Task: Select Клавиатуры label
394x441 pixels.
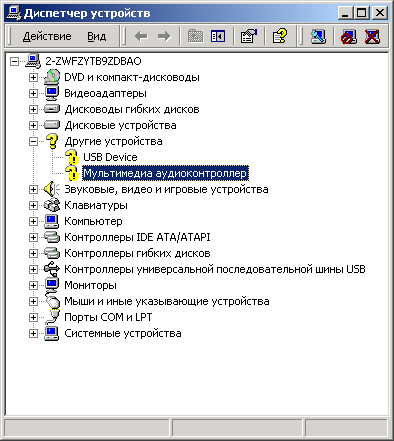Action: [x=96, y=205]
